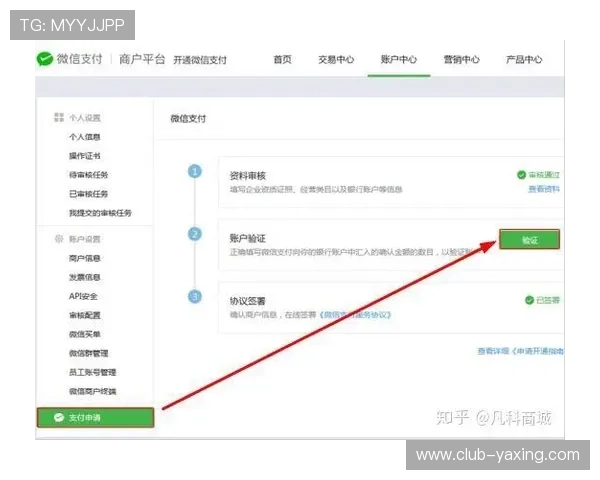Screen dimensions: 600x480
Task: Click the 个人设置 section header
Action: point(85,118)
